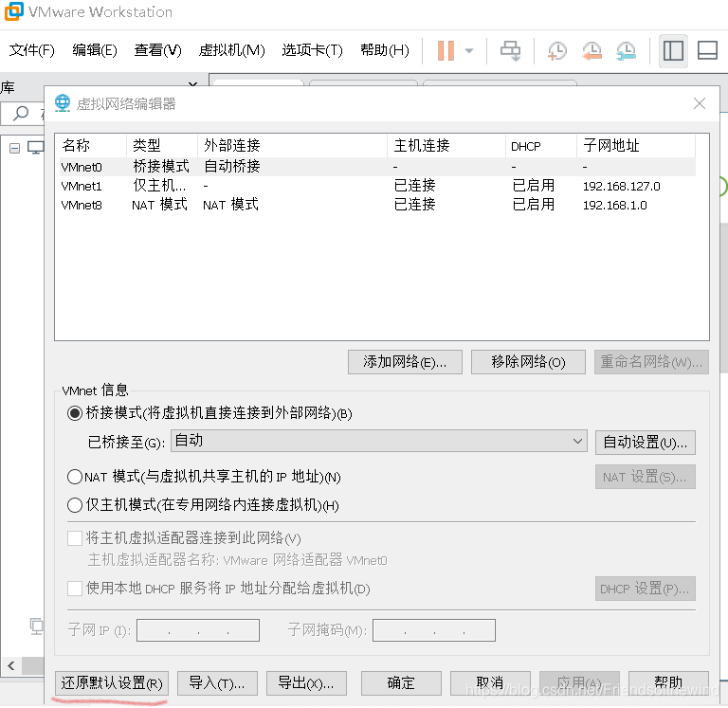The width and height of the screenshot is (728, 708).
Task: Click the 应用(A) button
Action: (x=579, y=683)
